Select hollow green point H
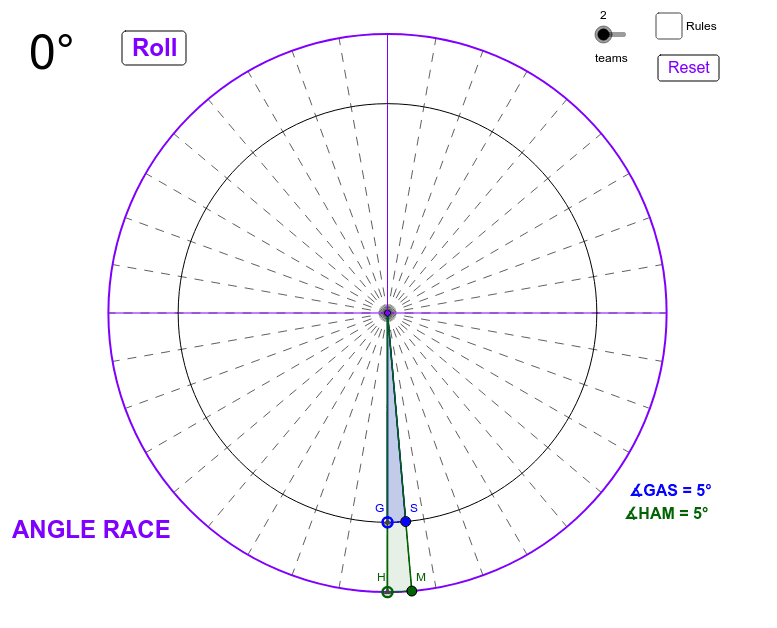This screenshot has height=628, width=777. [x=388, y=592]
